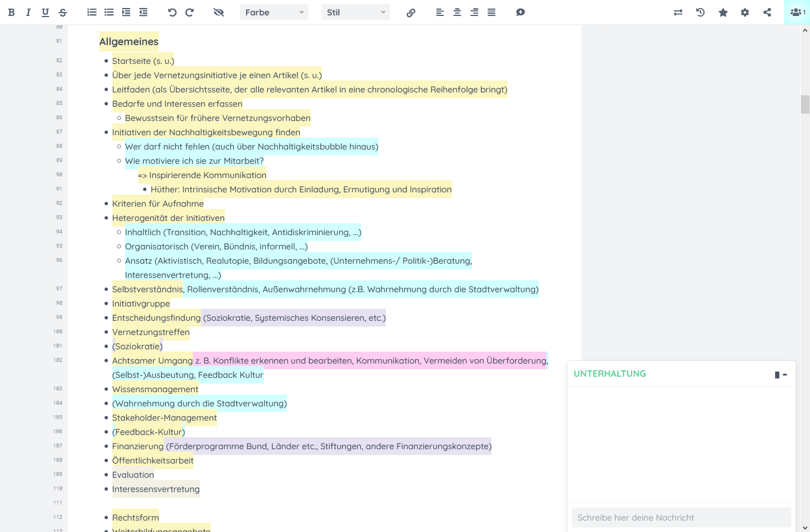Screen dimensions: 810x532
Task: Open pad settings gear
Action: pos(745,12)
